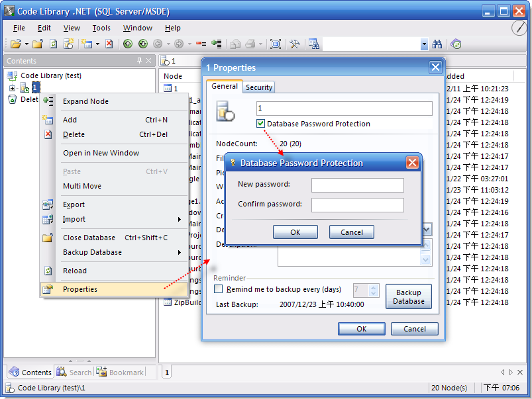Open dropdown beside Back arrow
The image size is (532, 399).
point(168,44)
